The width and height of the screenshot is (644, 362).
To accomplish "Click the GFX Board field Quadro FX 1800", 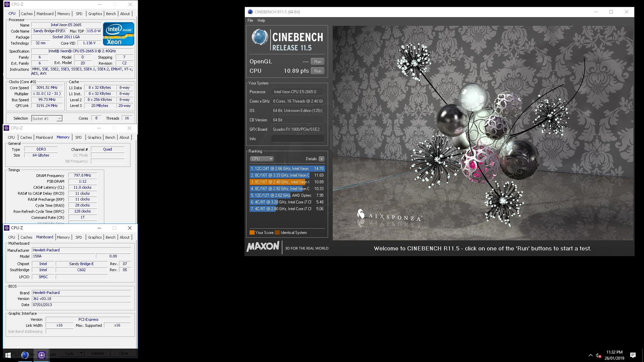I will pyautogui.click(x=298, y=129).
